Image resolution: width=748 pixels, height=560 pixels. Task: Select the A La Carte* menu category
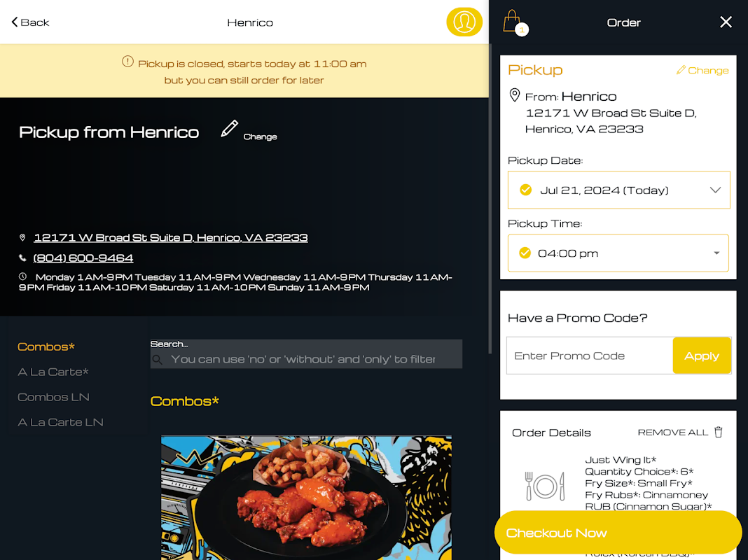[53, 372]
